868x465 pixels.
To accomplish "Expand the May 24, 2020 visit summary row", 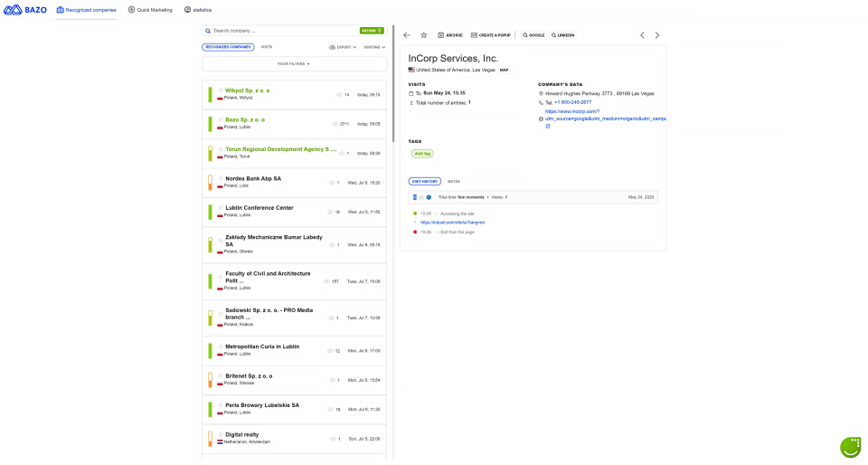I will tap(533, 197).
